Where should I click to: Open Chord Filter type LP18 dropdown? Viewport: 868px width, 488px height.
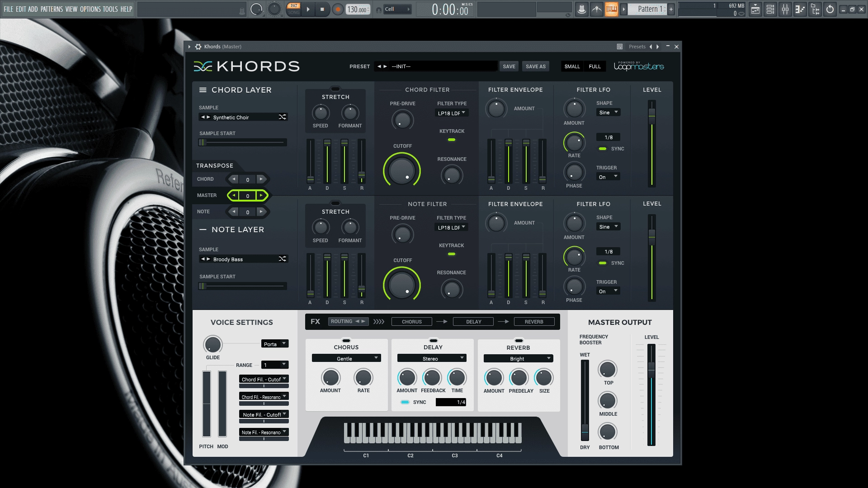coord(451,113)
